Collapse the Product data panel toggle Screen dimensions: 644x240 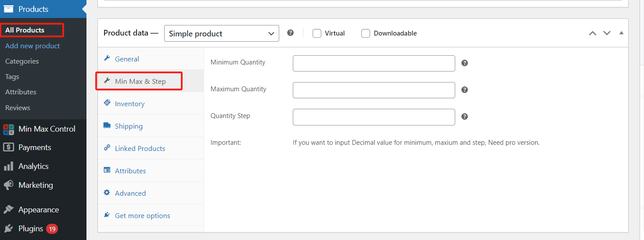621,33
